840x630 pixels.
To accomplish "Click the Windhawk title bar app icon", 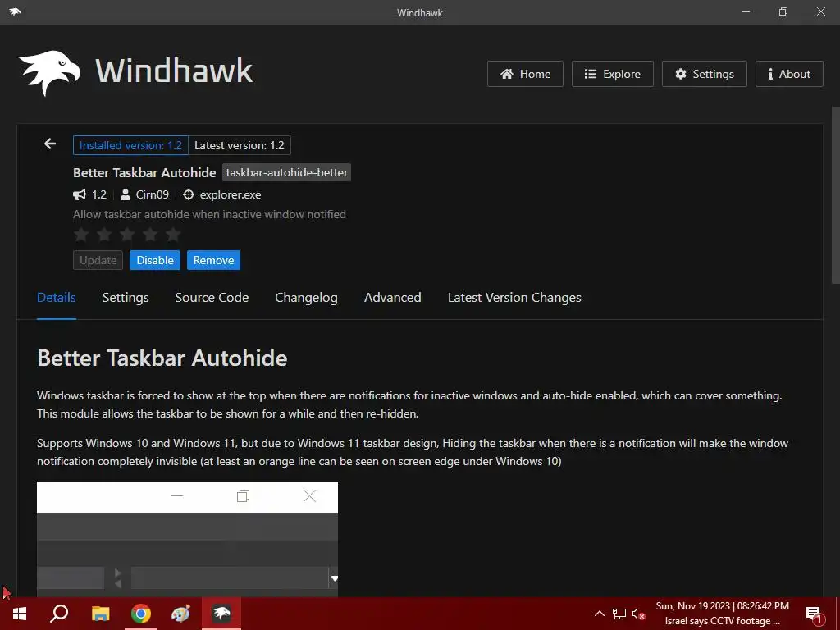I will 15,11.
